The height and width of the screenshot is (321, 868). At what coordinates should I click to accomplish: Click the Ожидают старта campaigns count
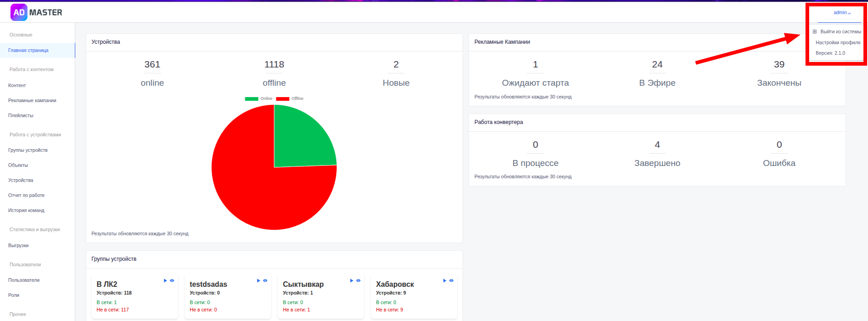point(535,64)
